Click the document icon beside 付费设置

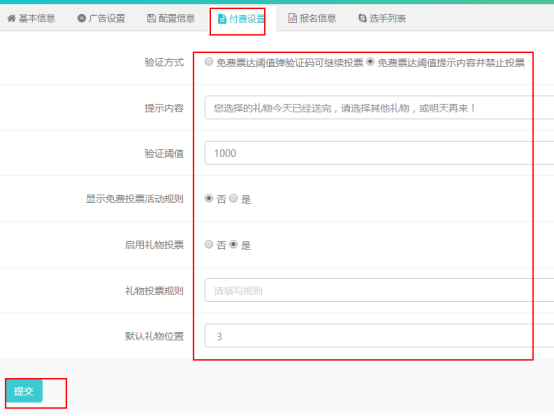pos(222,19)
